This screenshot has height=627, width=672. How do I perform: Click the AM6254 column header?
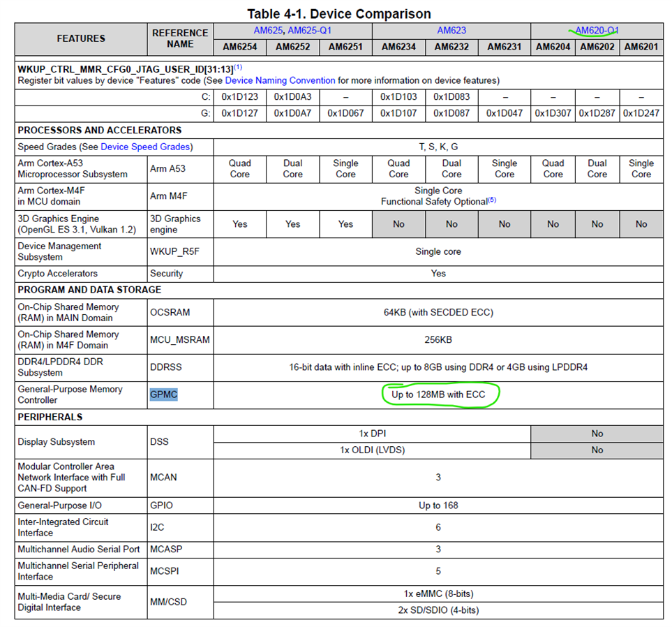click(x=239, y=47)
